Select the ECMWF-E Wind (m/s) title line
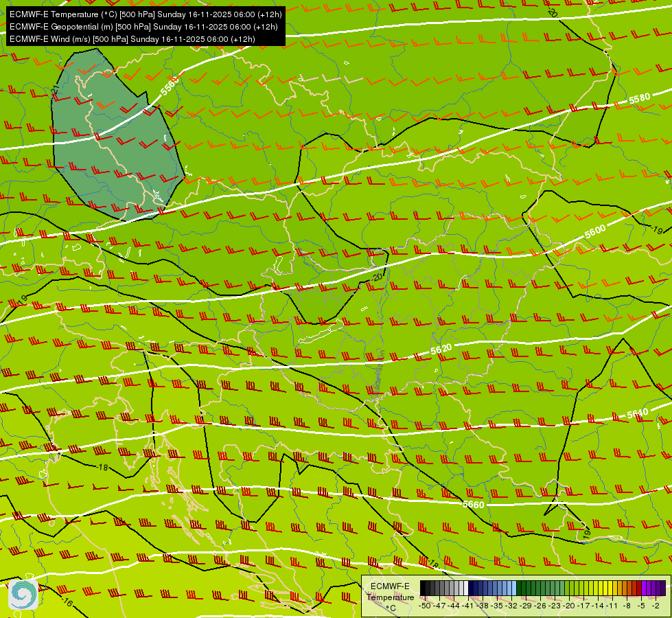The height and width of the screenshot is (618, 672). pyautogui.click(x=132, y=39)
